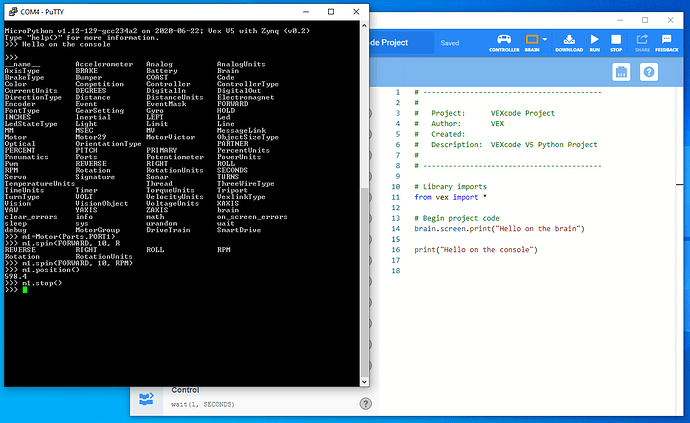Click the PuTTY icon in the title bar

coord(13,11)
